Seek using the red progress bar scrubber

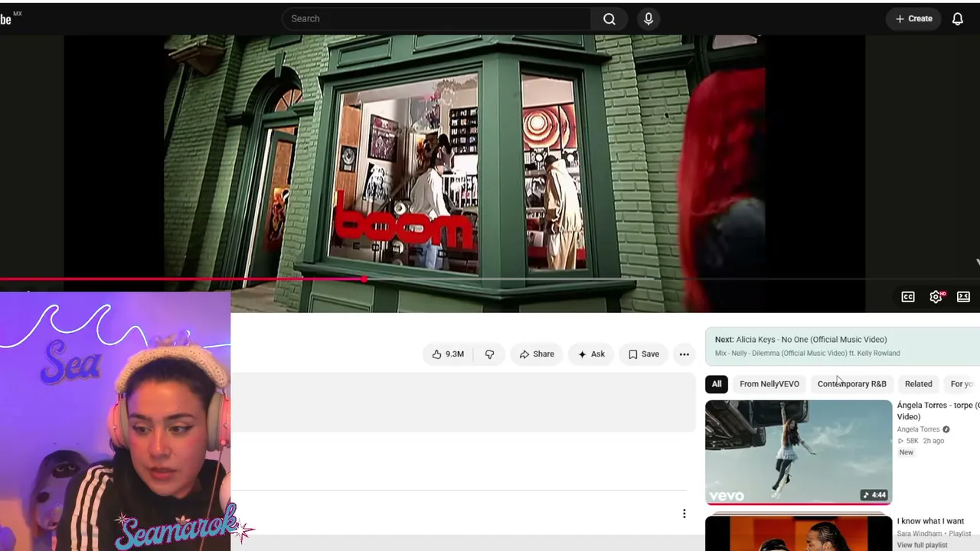[364, 279]
